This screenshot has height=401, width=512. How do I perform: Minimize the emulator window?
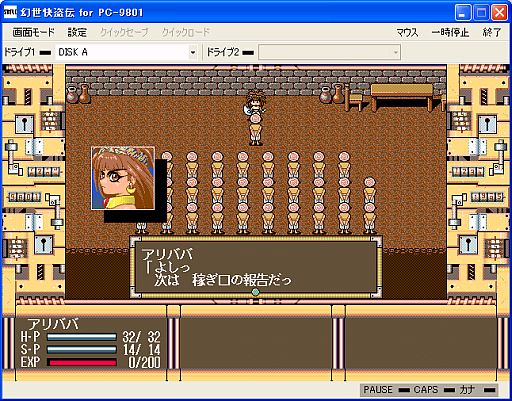[x=463, y=13]
